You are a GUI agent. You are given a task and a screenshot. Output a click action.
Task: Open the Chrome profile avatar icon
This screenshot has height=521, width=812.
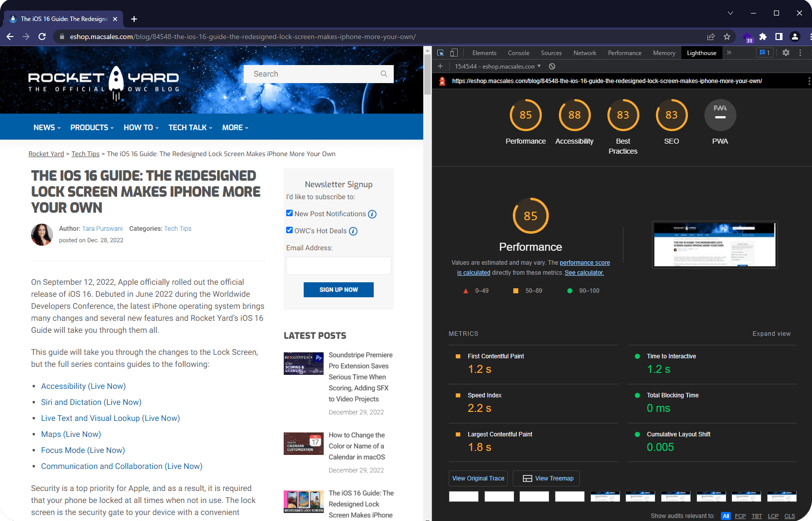pyautogui.click(x=795, y=37)
